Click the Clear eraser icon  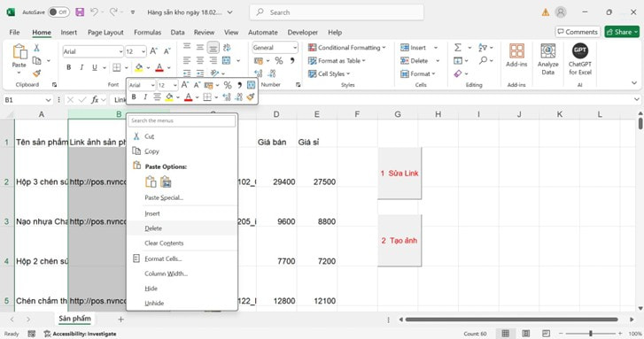[x=458, y=73]
